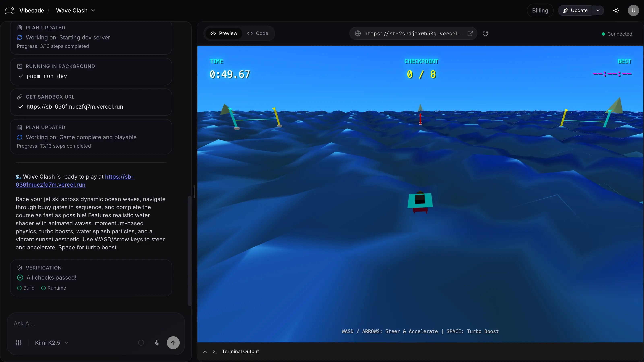
Task: Open the Update options chevron
Action: point(598,10)
